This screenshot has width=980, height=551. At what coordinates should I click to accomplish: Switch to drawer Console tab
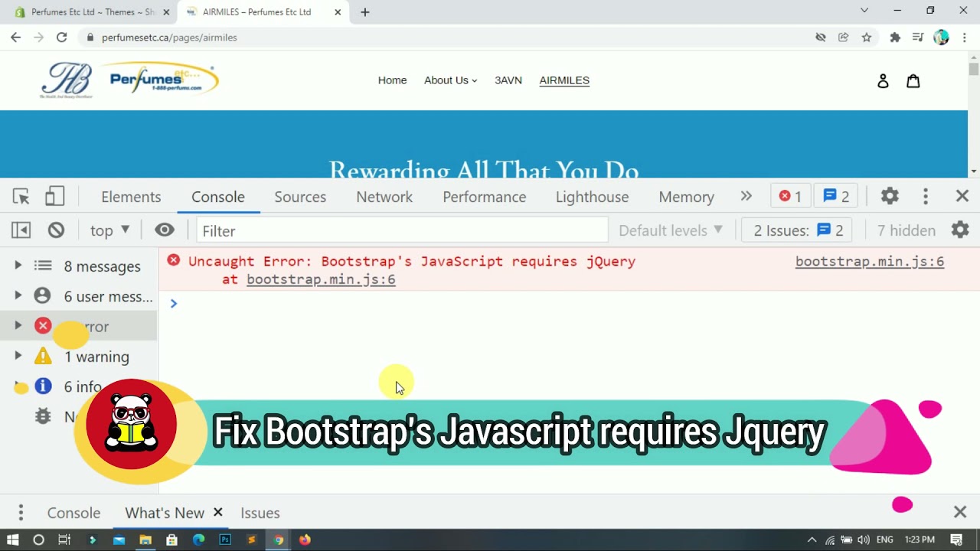[x=73, y=513]
